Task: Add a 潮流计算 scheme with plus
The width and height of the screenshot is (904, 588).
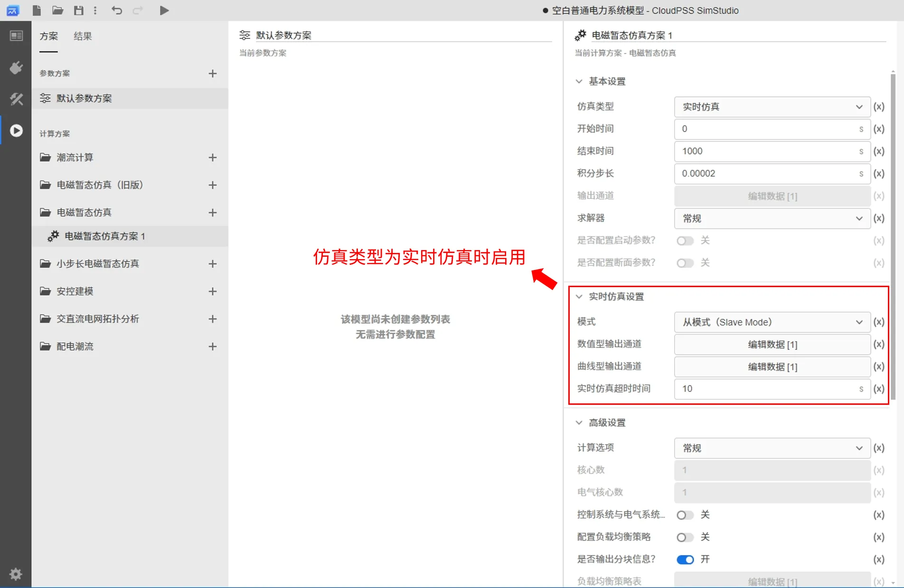Action: pyautogui.click(x=213, y=158)
